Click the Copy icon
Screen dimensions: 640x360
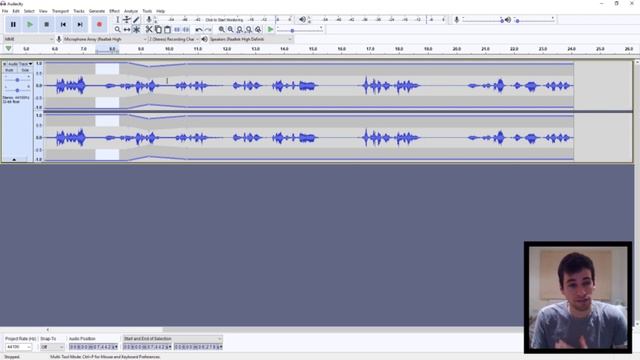coord(158,29)
